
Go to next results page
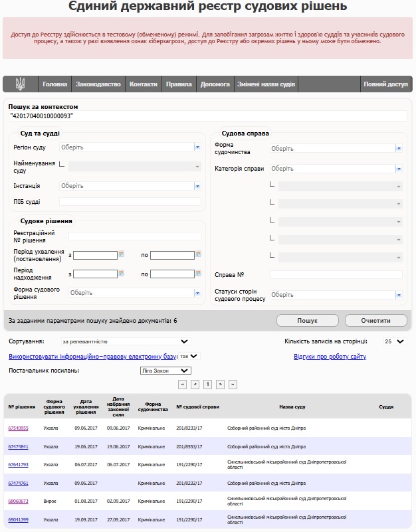click(x=221, y=385)
